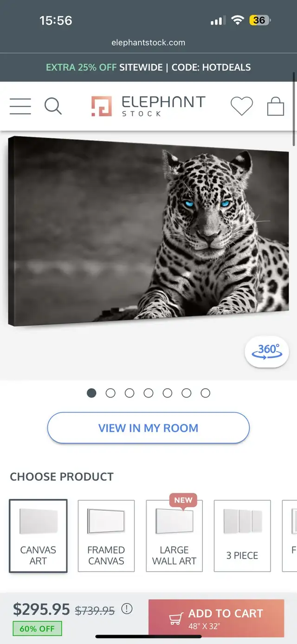Choose the Framed Canvas product option
Screen dimensions: 297x644
pos(106,536)
